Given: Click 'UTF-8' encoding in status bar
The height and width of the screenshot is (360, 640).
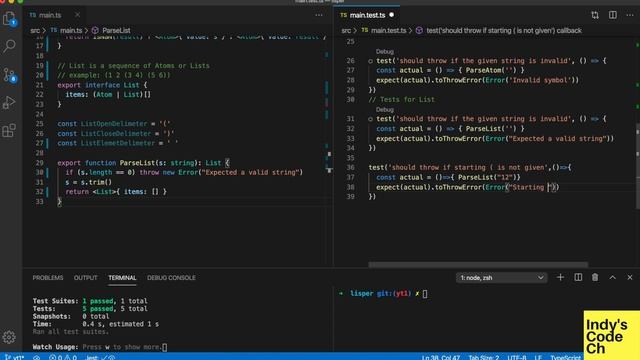Looking at the screenshot, I should click(517, 358).
